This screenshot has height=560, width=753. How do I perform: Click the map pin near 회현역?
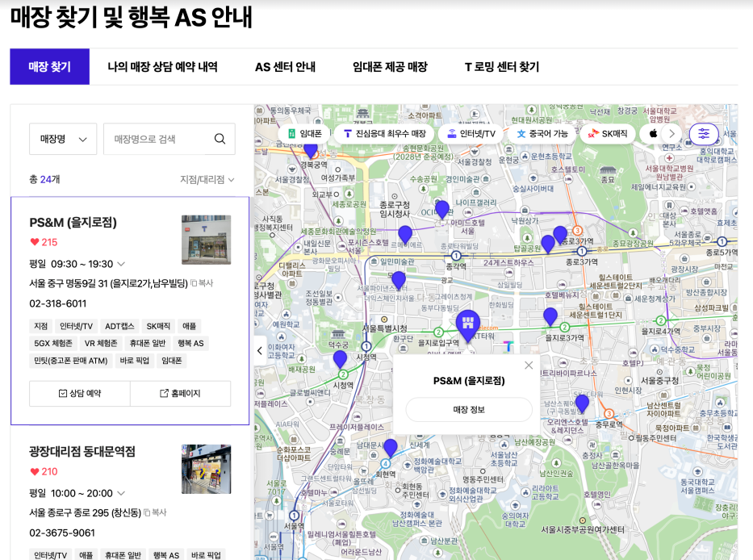tap(391, 448)
